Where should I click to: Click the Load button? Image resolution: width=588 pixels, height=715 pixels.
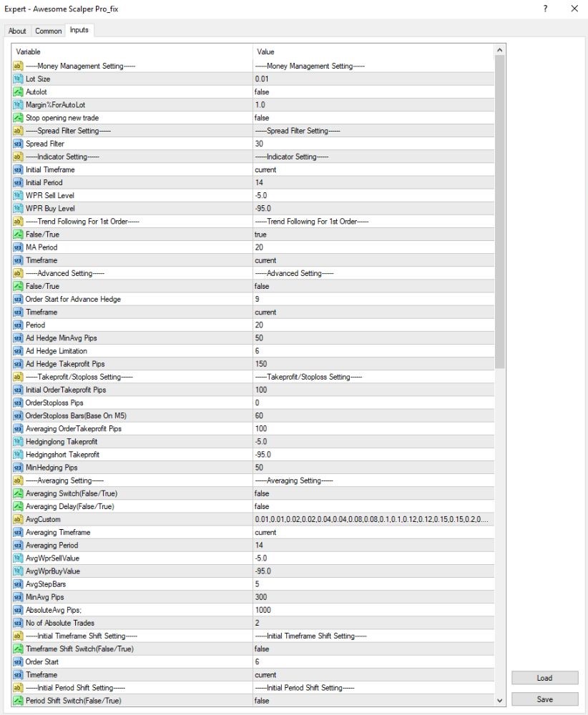544,678
